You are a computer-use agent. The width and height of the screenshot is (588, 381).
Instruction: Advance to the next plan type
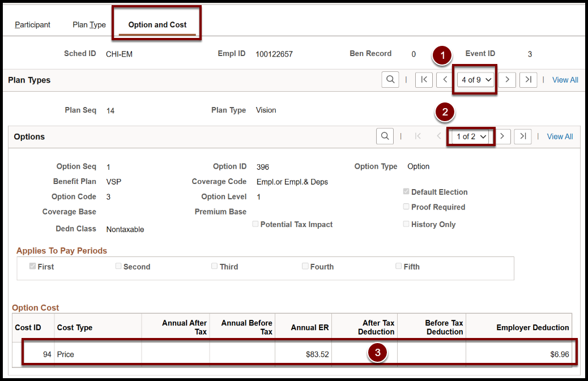[507, 80]
